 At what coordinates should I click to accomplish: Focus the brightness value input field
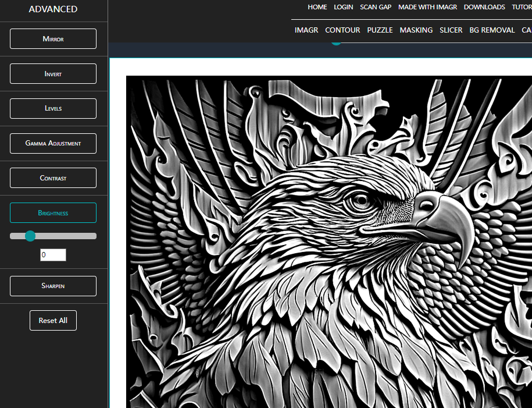pyautogui.click(x=53, y=255)
